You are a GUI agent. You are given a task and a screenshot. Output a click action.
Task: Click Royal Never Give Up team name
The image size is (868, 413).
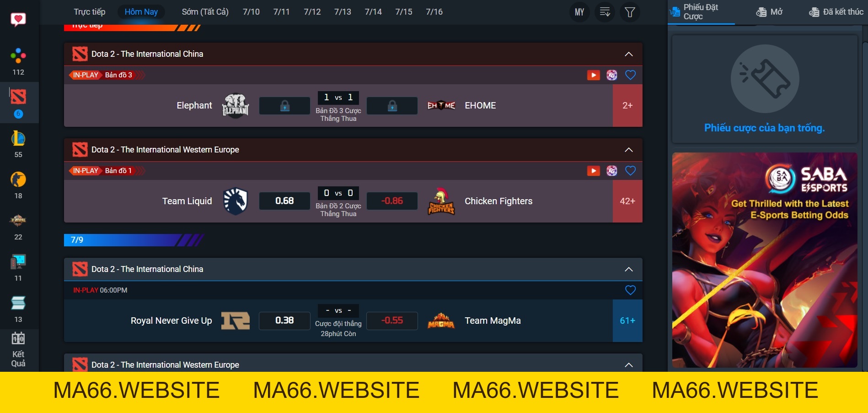tap(171, 321)
